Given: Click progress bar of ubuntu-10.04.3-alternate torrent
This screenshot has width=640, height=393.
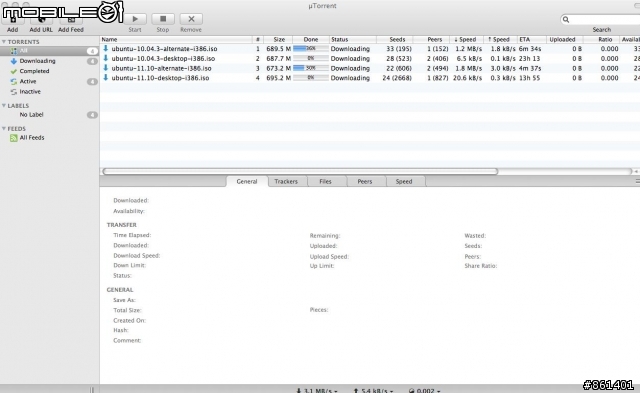Looking at the screenshot, I should [311, 49].
